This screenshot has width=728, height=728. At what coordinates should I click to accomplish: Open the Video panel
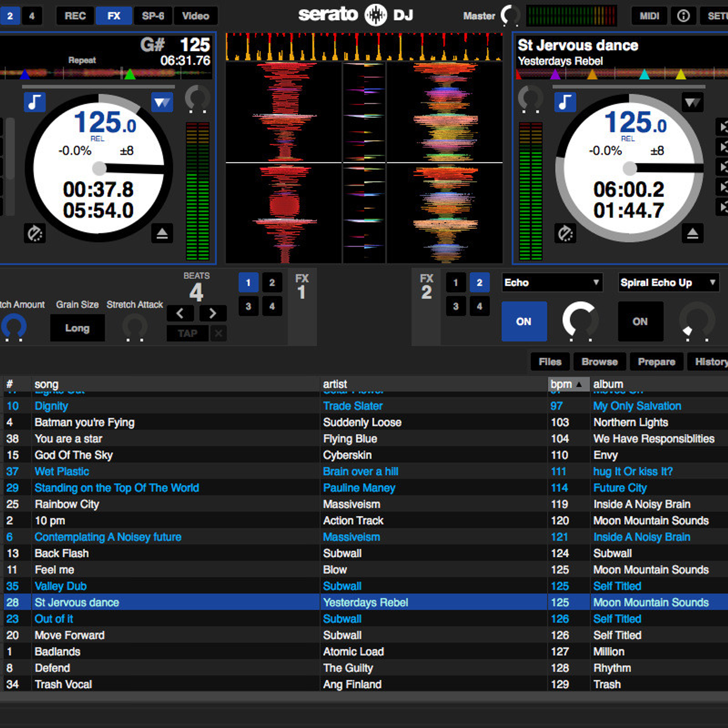click(196, 16)
